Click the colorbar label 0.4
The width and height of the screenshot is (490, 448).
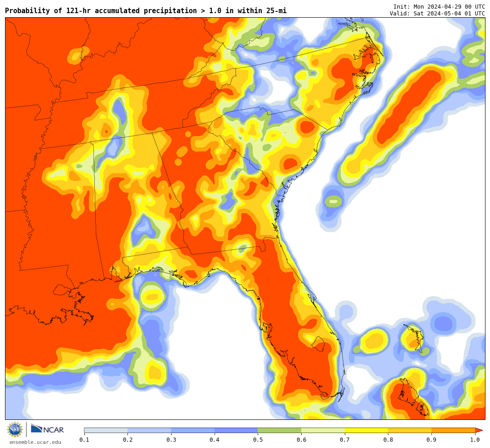(215, 440)
